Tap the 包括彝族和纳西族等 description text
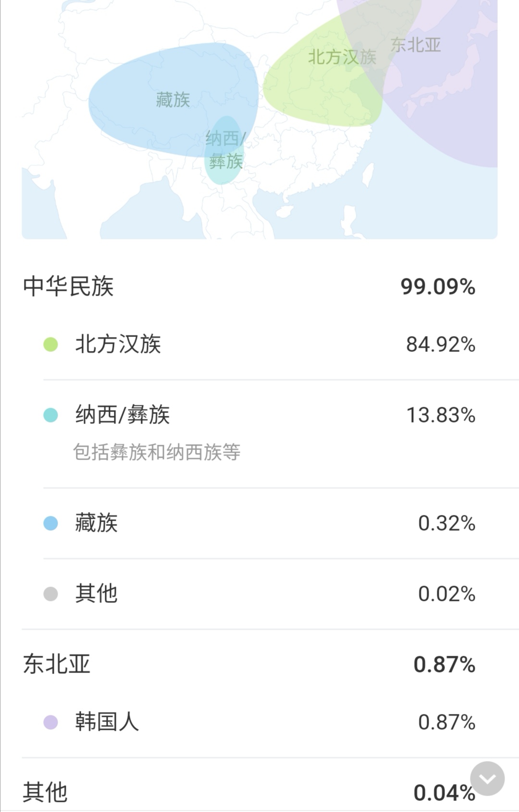This screenshot has width=519, height=812. click(157, 452)
